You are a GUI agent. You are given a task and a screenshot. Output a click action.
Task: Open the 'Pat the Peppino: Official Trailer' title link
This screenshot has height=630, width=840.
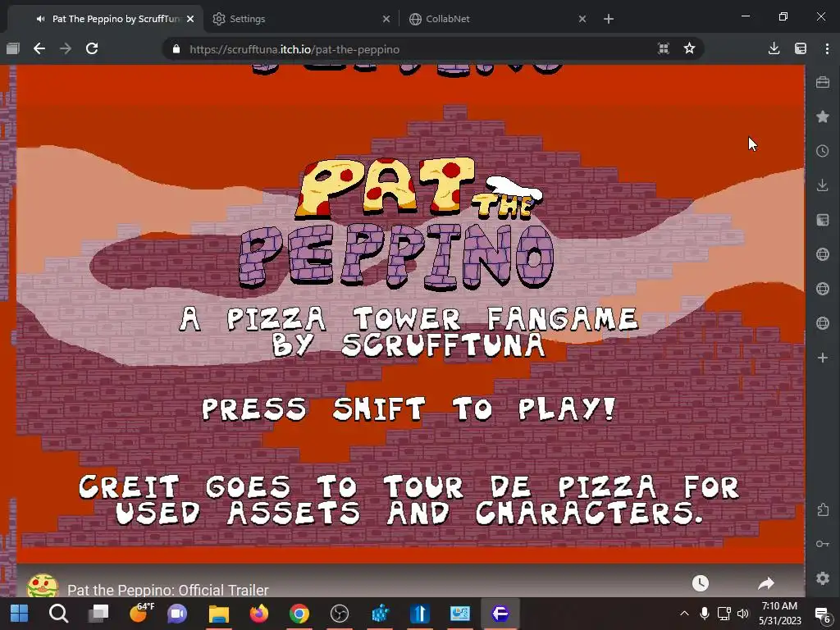click(x=167, y=590)
